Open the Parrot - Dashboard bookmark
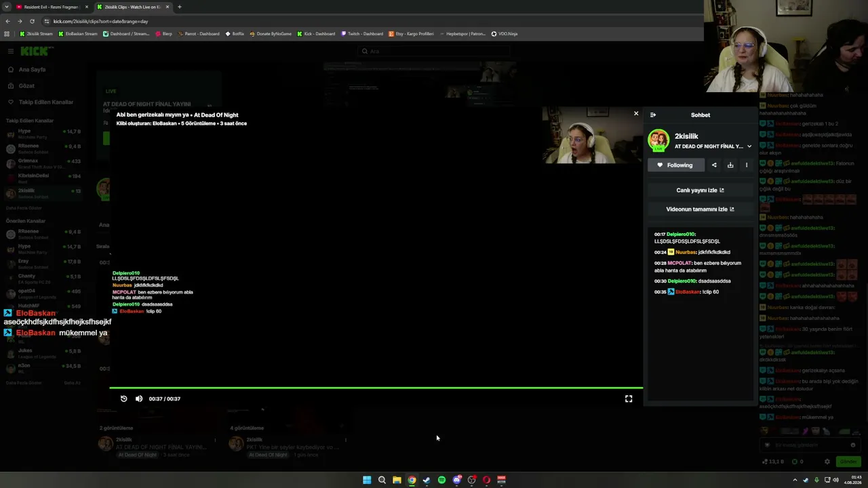This screenshot has height=488, width=868. (x=199, y=34)
